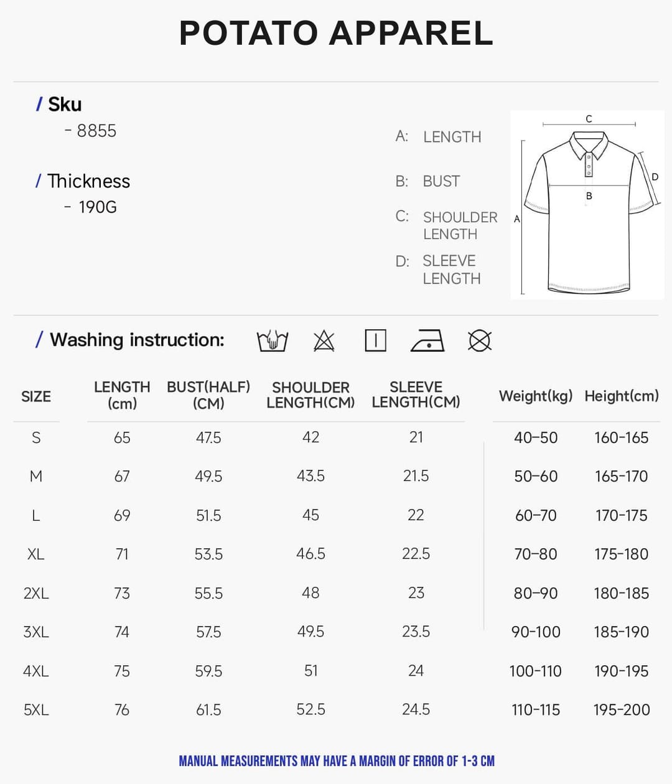Click the Height(cm) column header
The width and height of the screenshot is (672, 784).
tap(622, 396)
